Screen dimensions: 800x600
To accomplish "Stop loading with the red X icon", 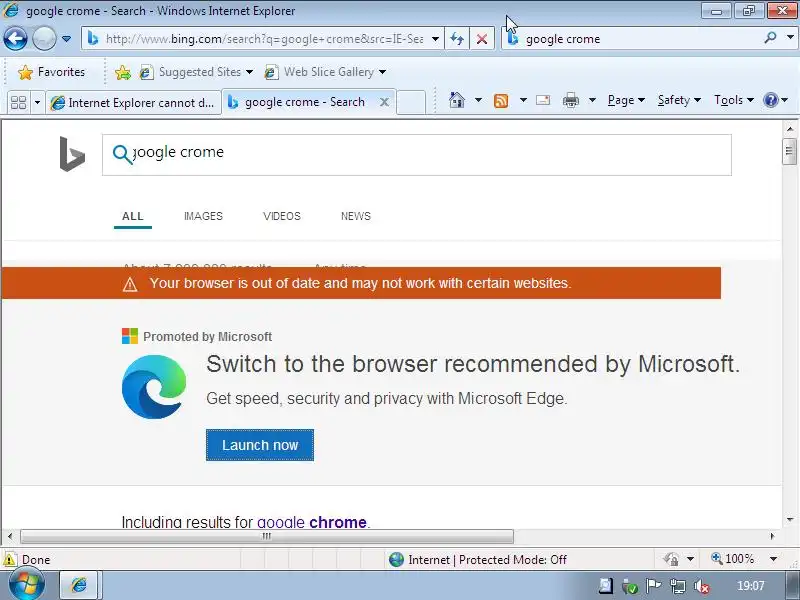I will pyautogui.click(x=482, y=39).
